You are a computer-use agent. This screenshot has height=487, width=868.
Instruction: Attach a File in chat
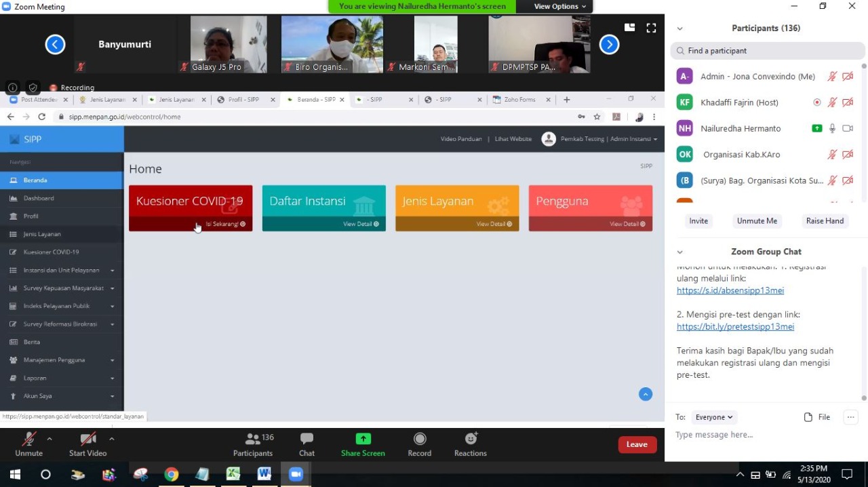click(817, 417)
